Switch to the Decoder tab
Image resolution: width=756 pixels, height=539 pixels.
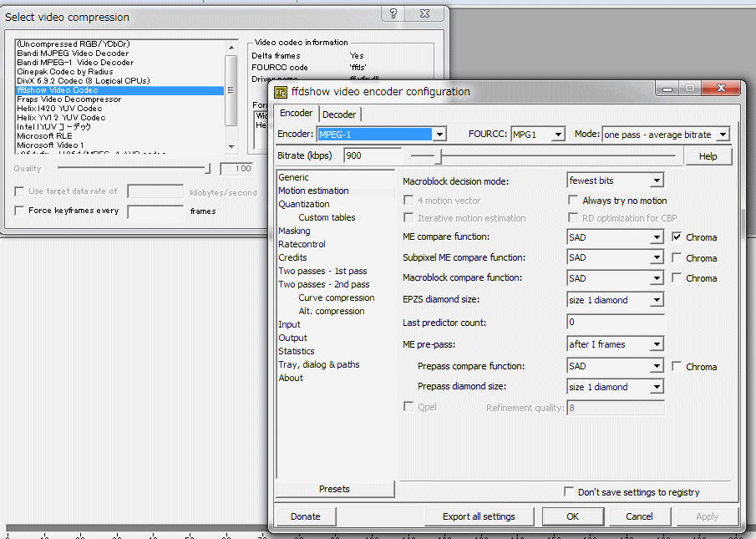point(339,114)
